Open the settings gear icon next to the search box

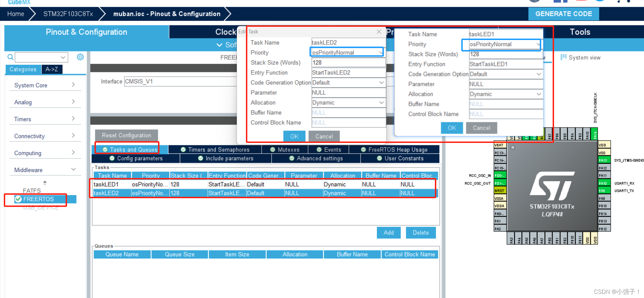point(80,57)
